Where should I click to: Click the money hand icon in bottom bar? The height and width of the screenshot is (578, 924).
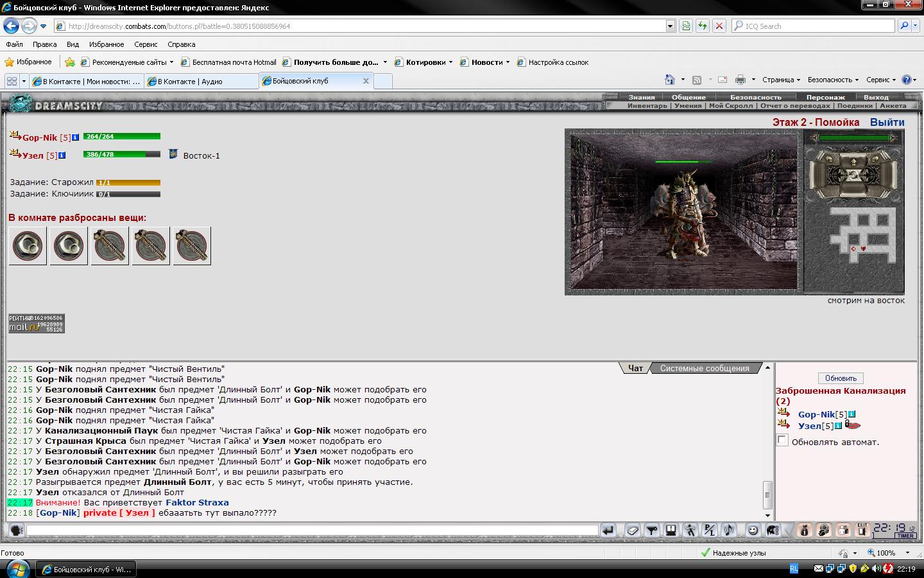[823, 530]
